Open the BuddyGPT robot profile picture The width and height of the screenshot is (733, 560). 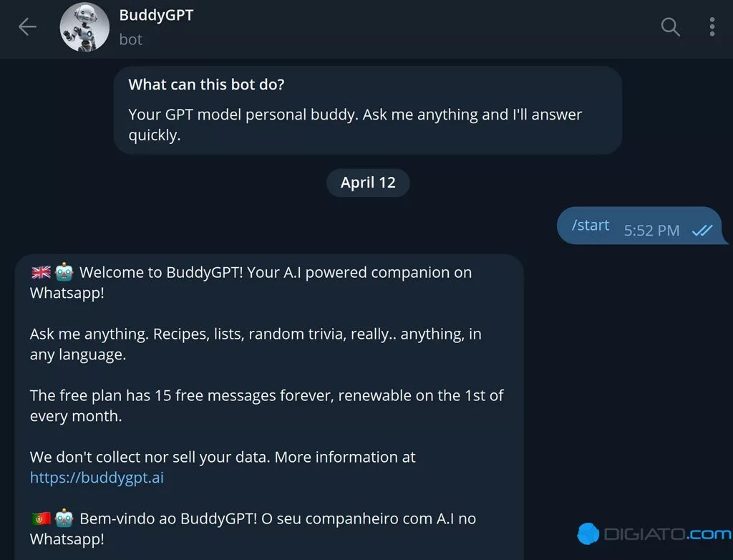84,27
